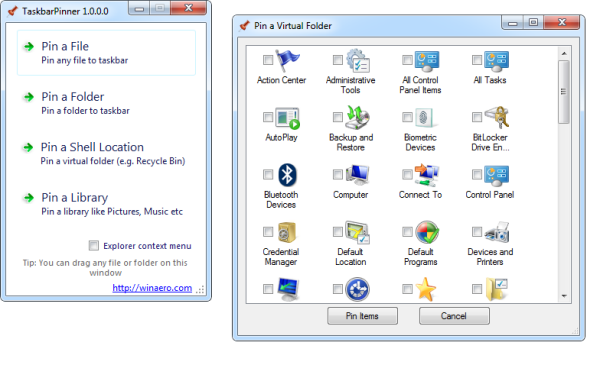Select the Default Programs icon
The height and width of the screenshot is (365, 600).
point(427,232)
